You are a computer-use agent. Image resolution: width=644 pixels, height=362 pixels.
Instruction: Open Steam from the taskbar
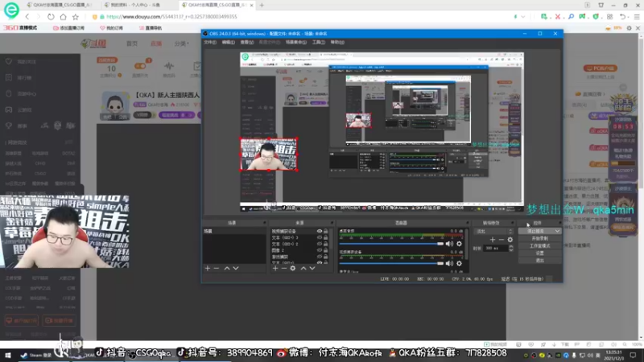click(36, 355)
